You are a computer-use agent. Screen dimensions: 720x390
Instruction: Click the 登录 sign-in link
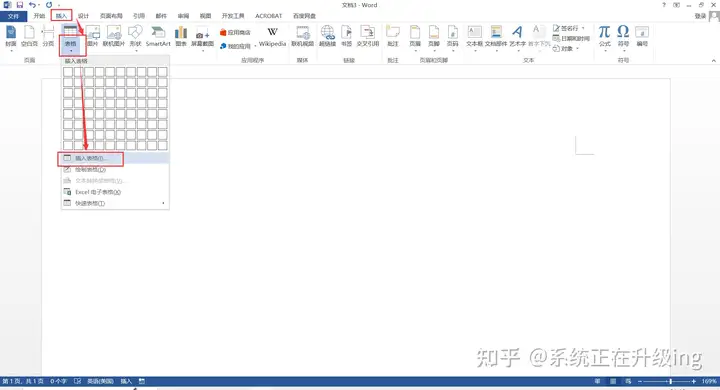pyautogui.click(x=700, y=16)
